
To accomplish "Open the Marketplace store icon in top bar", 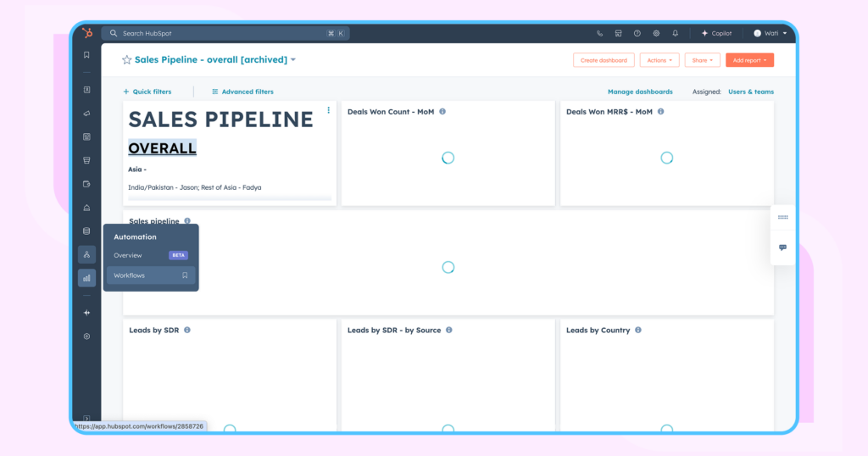I will [618, 33].
